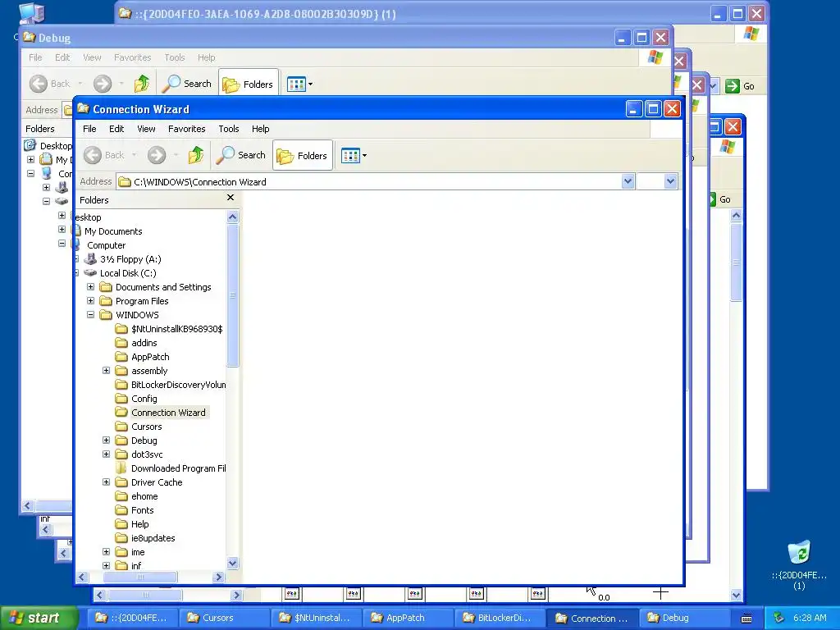This screenshot has width=840, height=630.
Task: Select inf folder icon in tree
Action: pyautogui.click(x=121, y=566)
